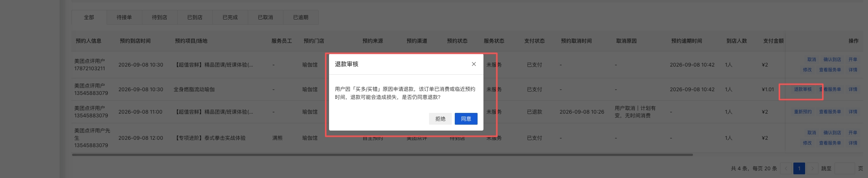This screenshot has height=178, width=868.
Task: Click the 美团点评用户先生 customer cell
Action: point(92,138)
